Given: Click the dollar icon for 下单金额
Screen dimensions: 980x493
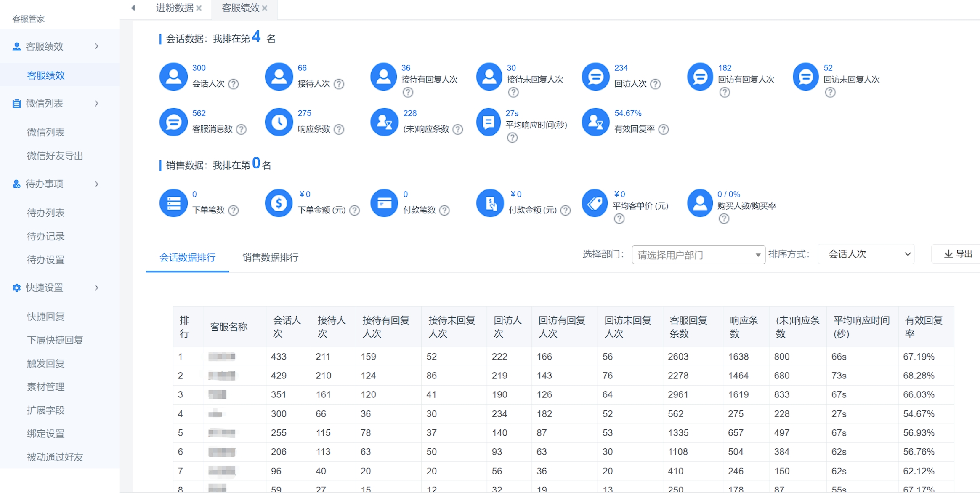Looking at the screenshot, I should [279, 203].
